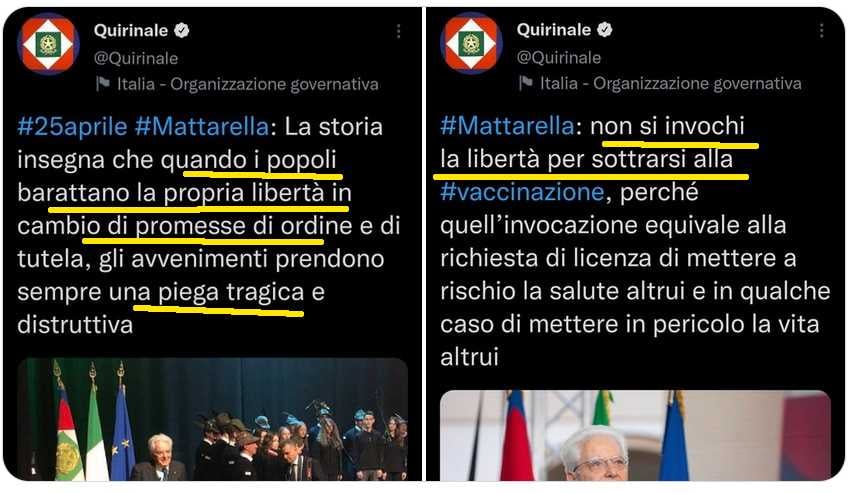The image size is (852, 494).
Task: Click the verified badge on left tweet
Action: tap(182, 30)
